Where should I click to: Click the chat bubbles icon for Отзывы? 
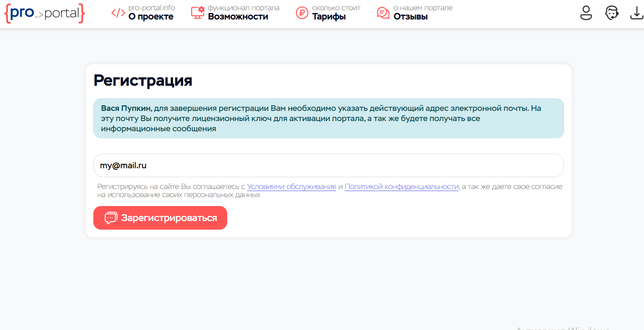coord(383,13)
